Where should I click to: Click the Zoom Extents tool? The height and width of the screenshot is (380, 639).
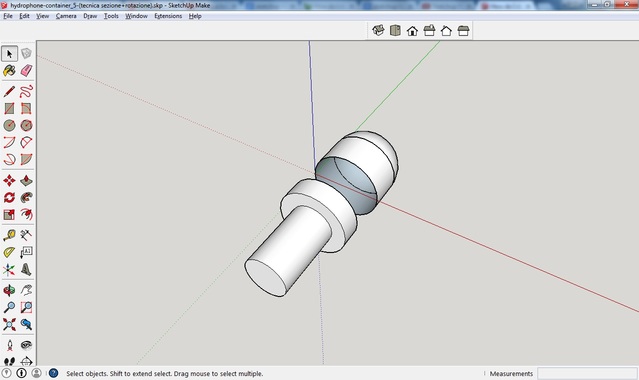9,324
